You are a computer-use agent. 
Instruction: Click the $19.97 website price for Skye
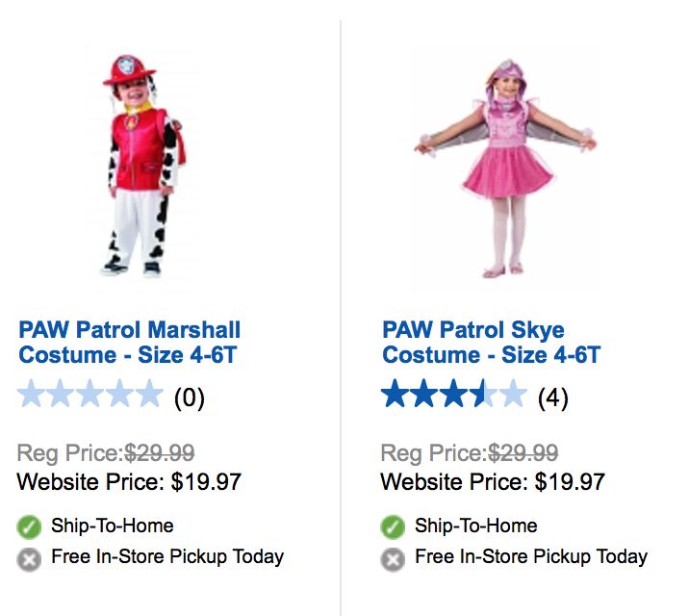point(570,481)
